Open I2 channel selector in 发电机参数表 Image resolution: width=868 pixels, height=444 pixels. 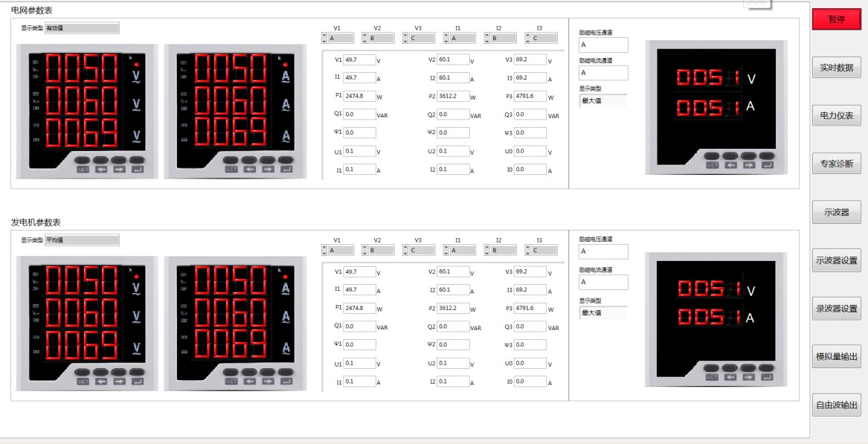[504, 250]
